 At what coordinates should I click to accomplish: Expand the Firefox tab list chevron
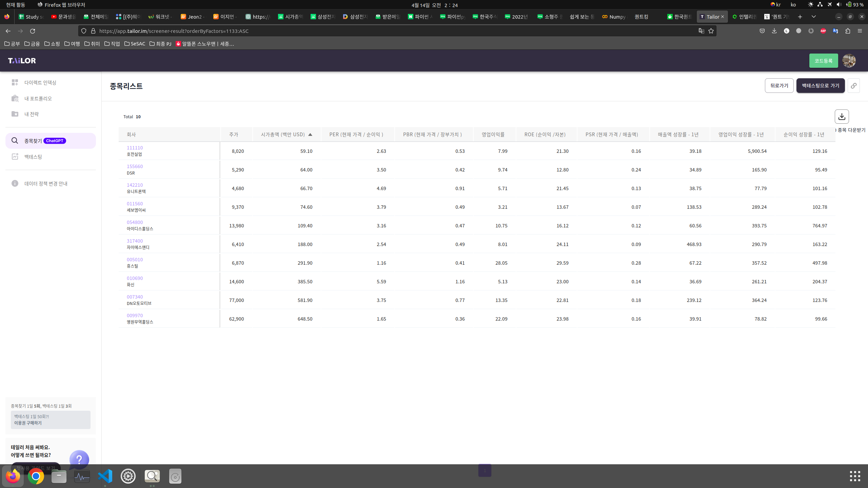coord(813,17)
